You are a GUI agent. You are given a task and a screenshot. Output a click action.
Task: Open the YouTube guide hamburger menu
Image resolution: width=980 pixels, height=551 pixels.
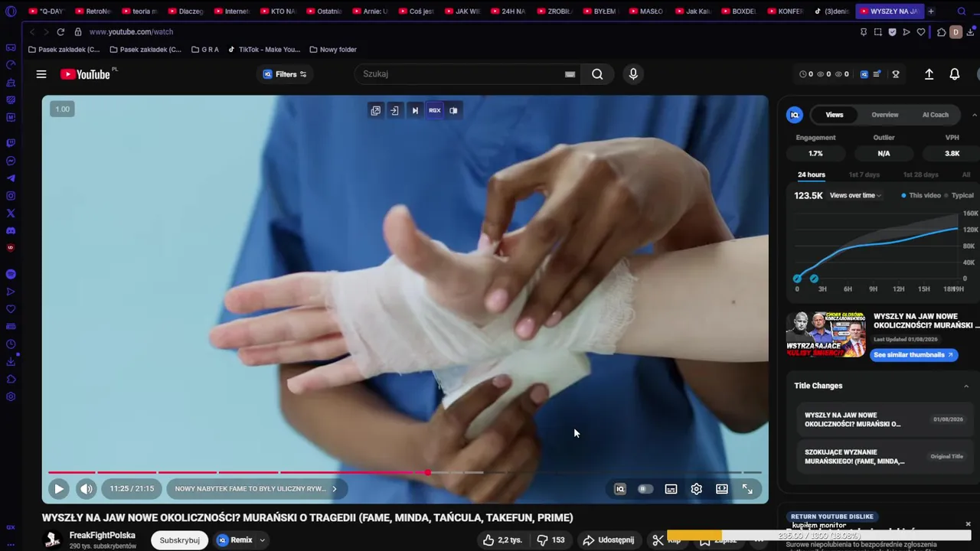tap(41, 74)
